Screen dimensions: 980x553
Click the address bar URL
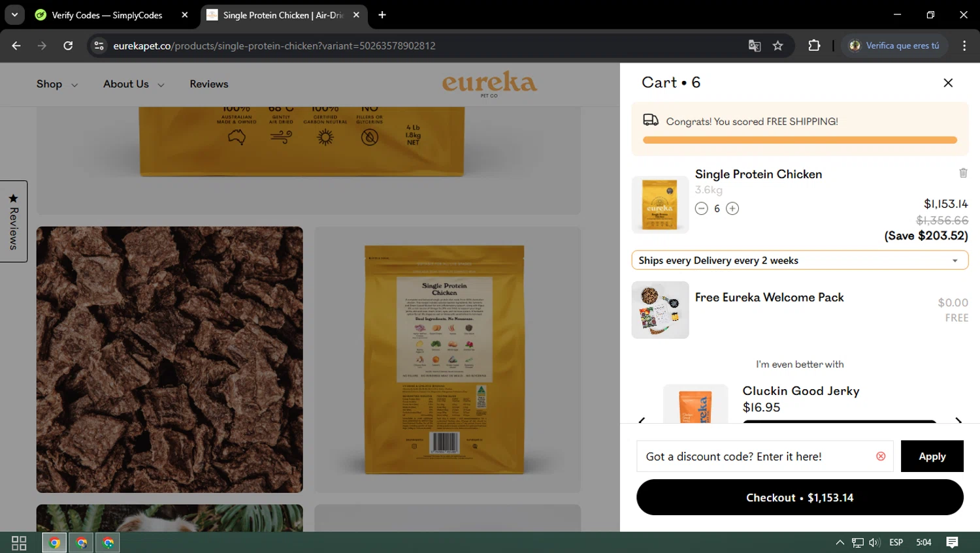coord(274,46)
